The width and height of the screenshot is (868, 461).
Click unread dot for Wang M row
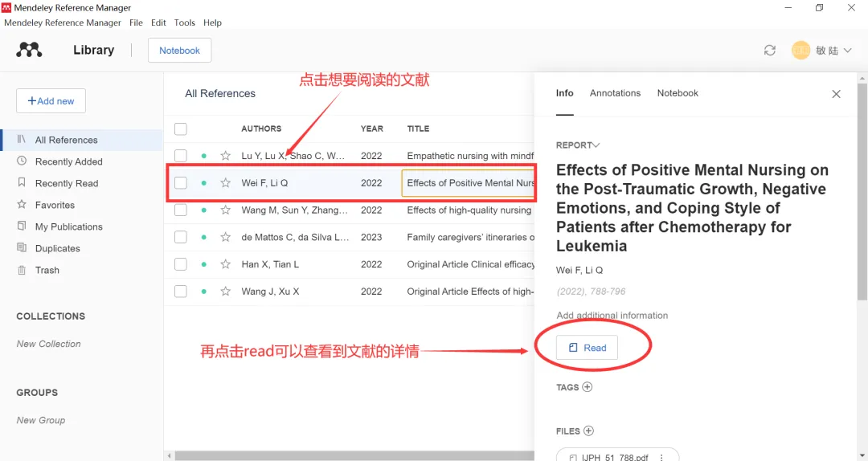pos(203,210)
